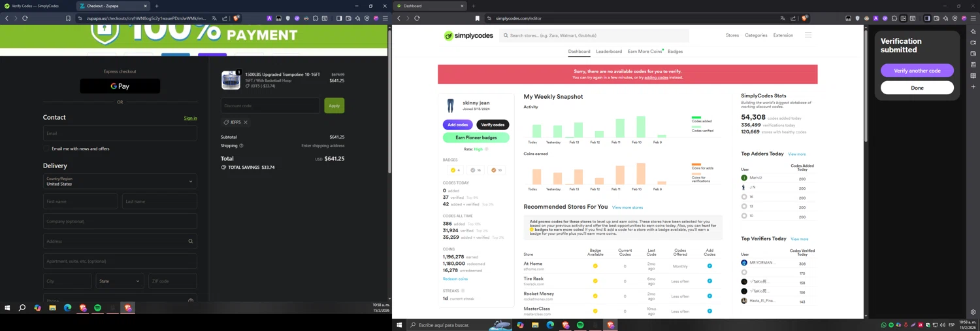Remove the JEFF5 discount tag
This screenshot has height=331, width=980.
[x=246, y=122]
